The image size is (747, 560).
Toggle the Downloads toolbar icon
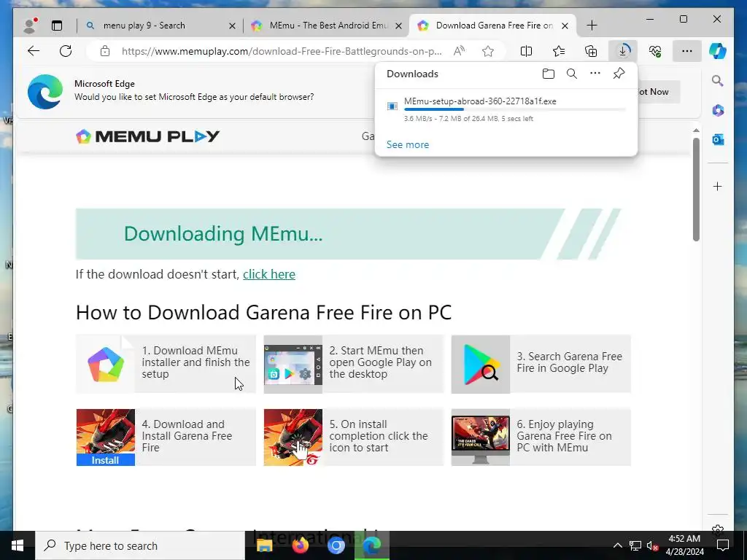623,52
